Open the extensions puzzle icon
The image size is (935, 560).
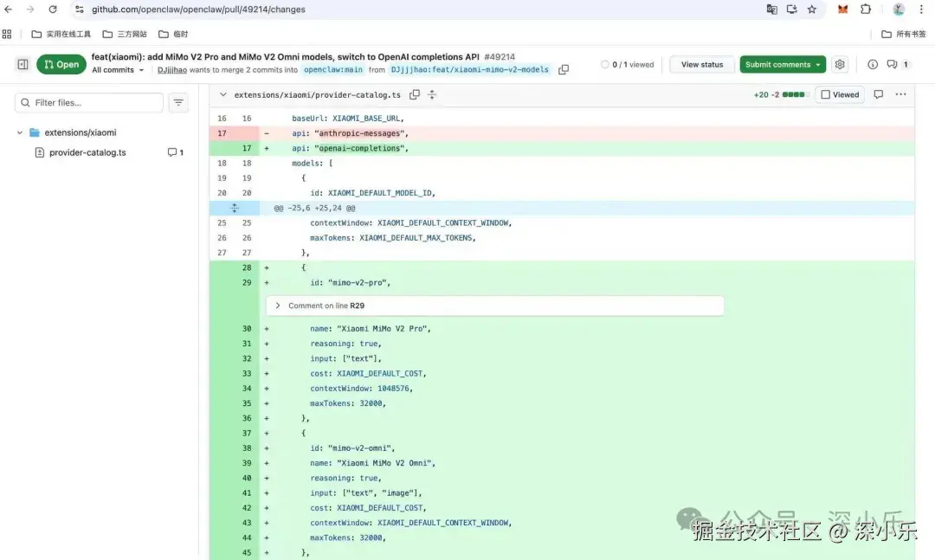pyautogui.click(x=866, y=10)
